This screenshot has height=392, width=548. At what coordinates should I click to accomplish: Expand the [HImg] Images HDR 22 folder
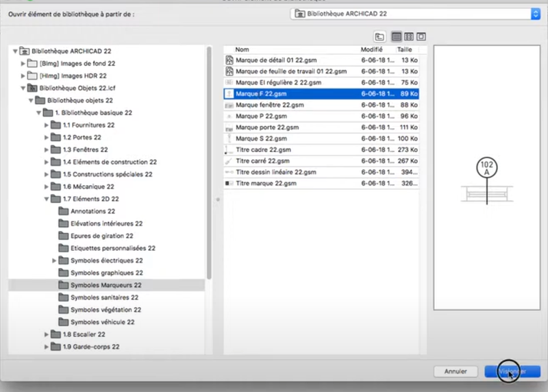click(23, 75)
